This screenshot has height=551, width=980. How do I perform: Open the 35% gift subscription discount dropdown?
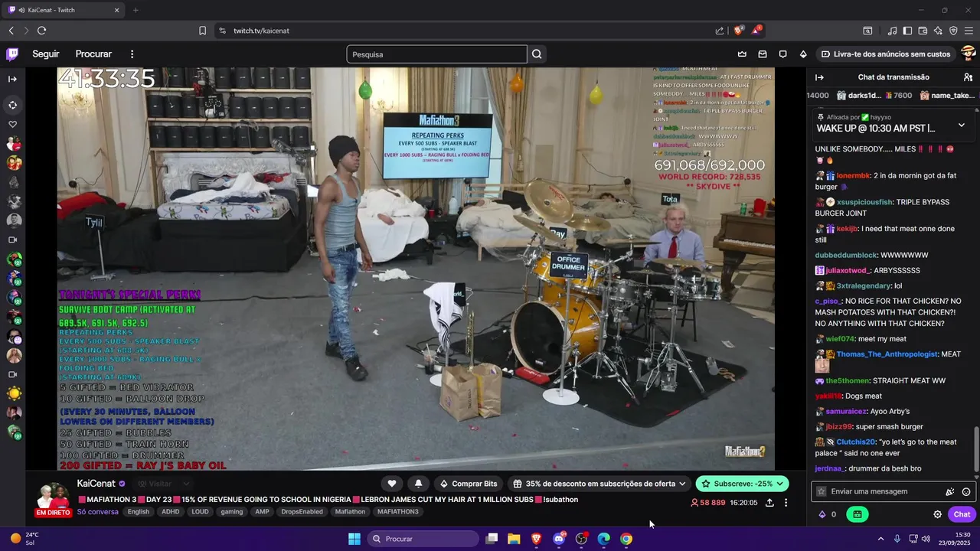[599, 484]
